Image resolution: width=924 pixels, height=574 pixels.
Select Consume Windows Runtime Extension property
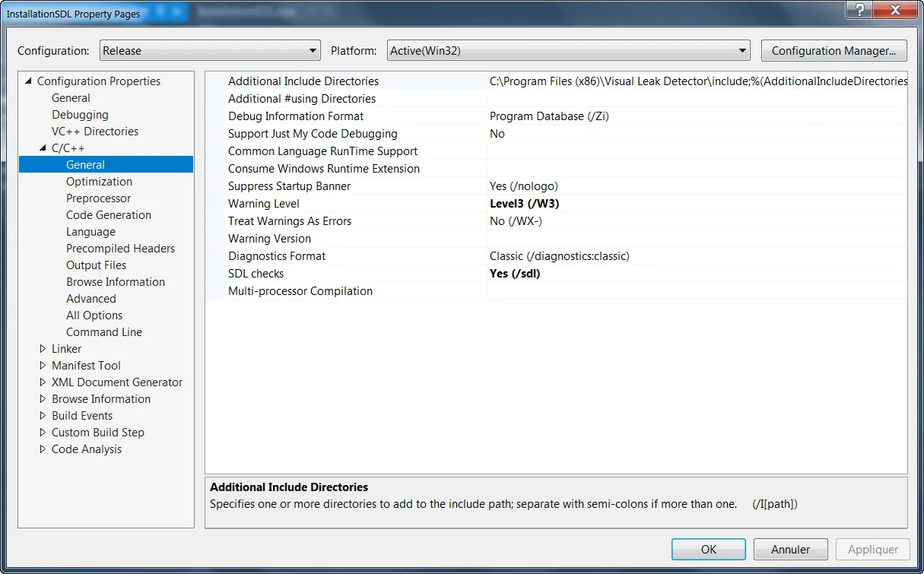[324, 169]
